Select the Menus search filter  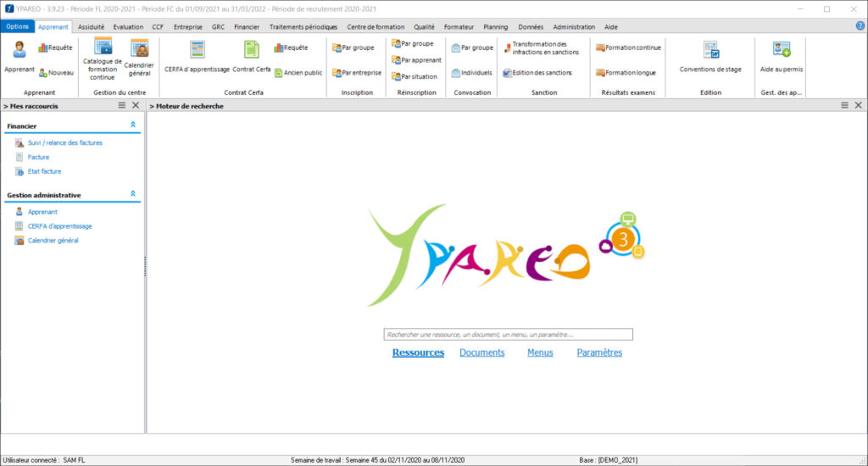coord(540,352)
